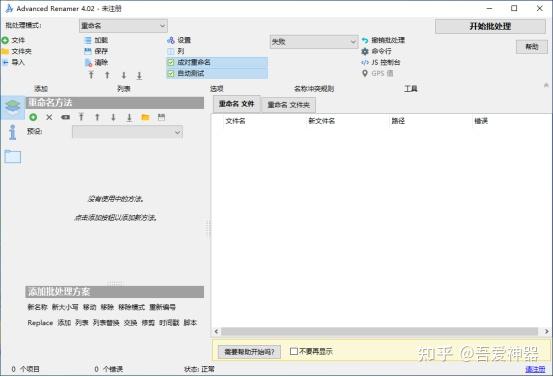Add the Renumber method
553x377 pixels.
tap(163, 307)
